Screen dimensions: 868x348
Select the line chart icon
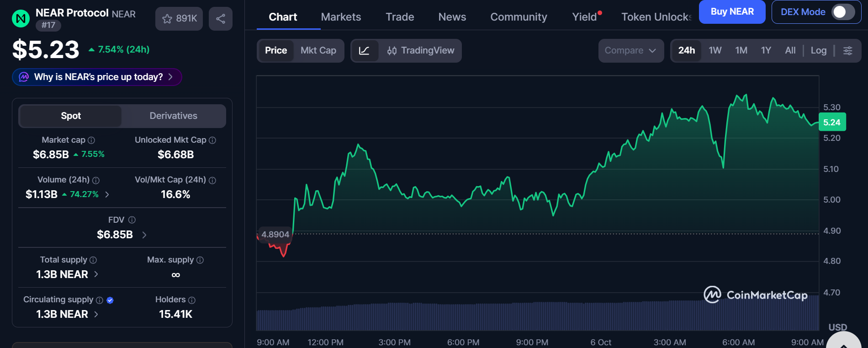coord(364,50)
